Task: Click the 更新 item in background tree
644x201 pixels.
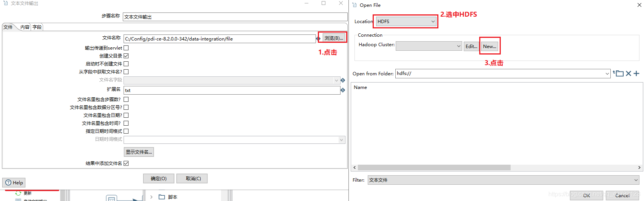Action: pos(28,193)
